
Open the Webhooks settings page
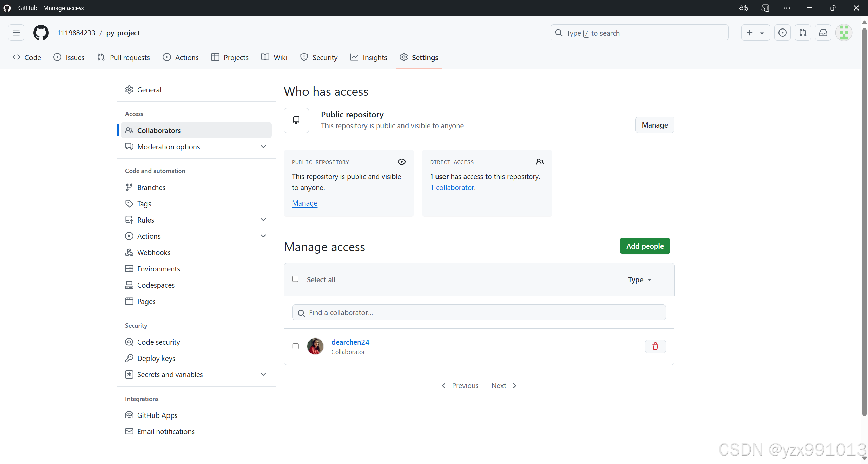pyautogui.click(x=154, y=252)
